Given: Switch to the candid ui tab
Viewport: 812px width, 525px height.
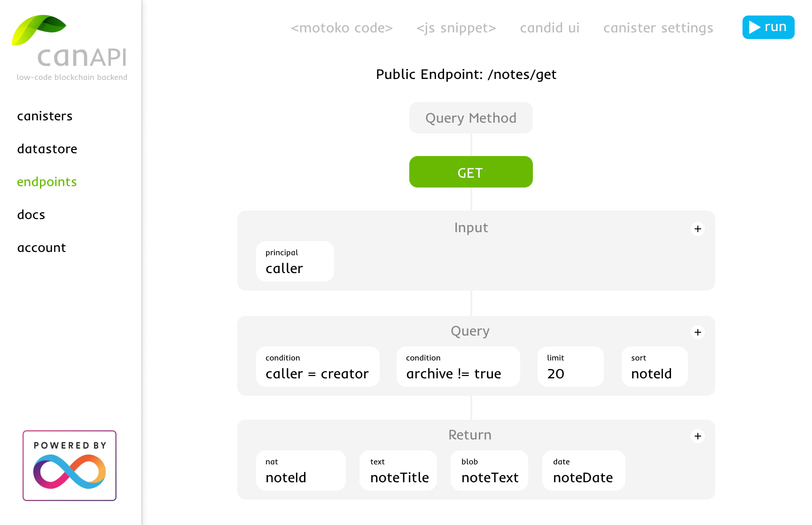Looking at the screenshot, I should tap(549, 28).
